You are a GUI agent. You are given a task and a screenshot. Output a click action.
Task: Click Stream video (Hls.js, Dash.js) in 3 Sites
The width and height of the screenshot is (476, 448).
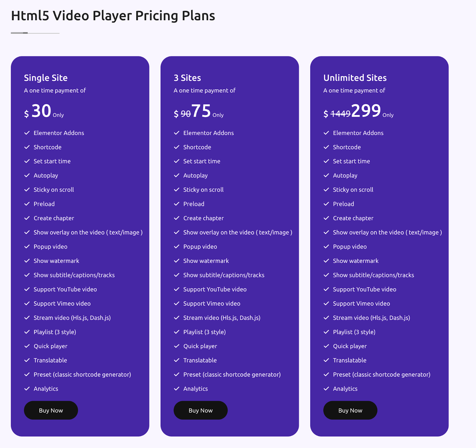pos(222,318)
